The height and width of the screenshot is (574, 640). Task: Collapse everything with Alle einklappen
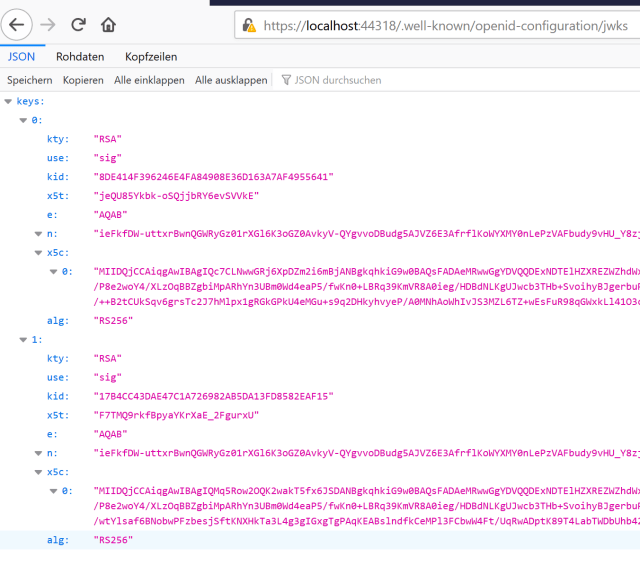click(149, 80)
